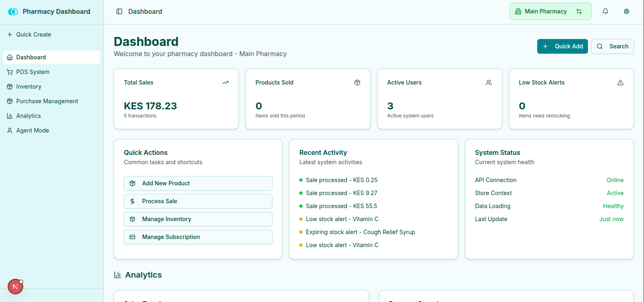Switch store using Main Pharmacy selector
This screenshot has height=302, width=644.
[550, 11]
